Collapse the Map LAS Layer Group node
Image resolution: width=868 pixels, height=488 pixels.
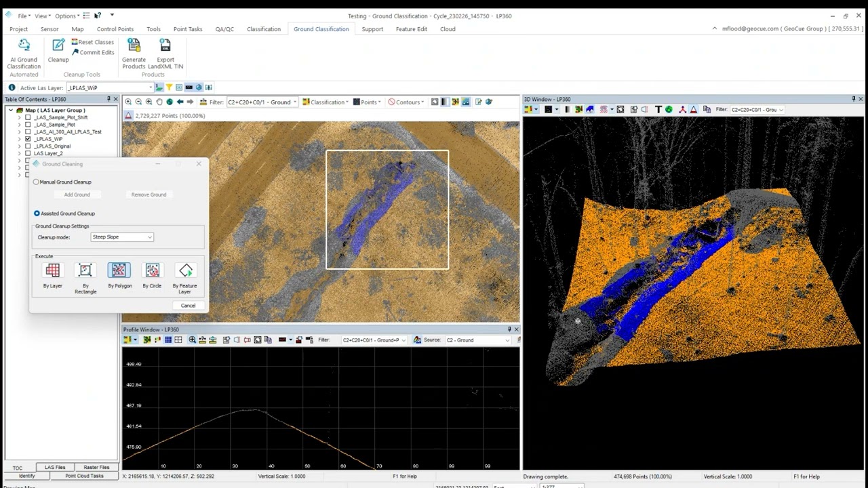tap(12, 110)
